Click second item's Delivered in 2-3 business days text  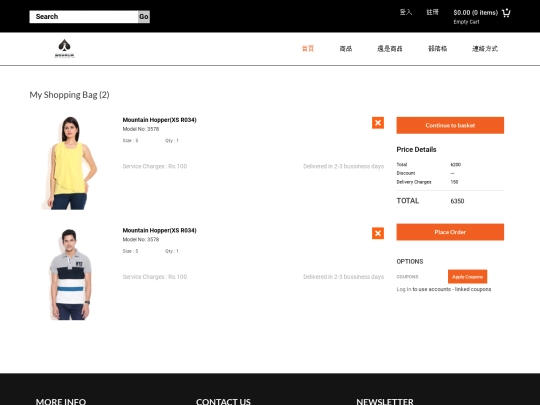coord(343,277)
